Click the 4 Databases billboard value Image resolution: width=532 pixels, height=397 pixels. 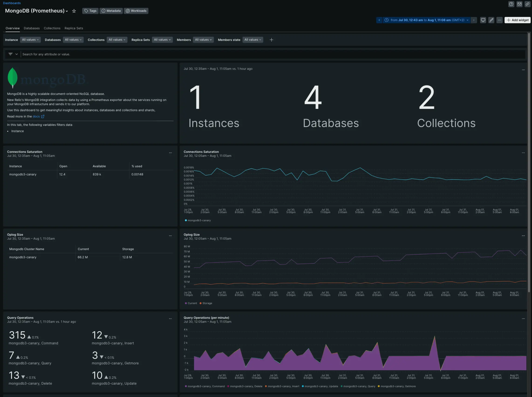pos(313,97)
